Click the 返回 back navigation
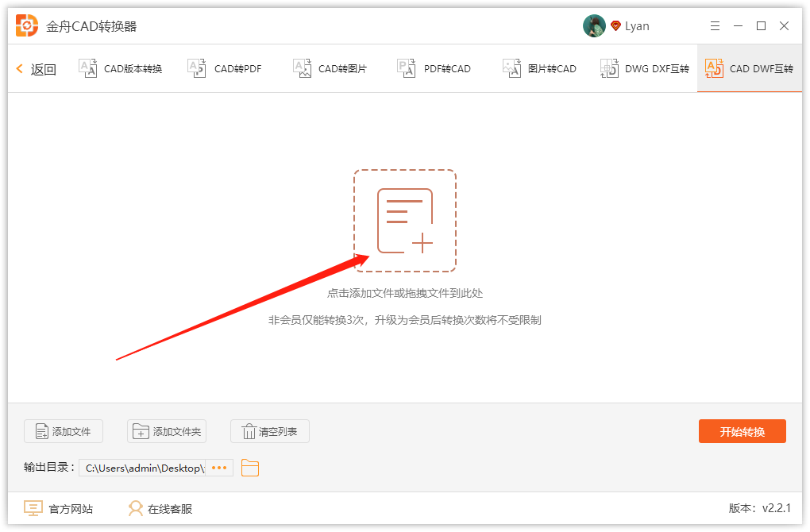The width and height of the screenshot is (810, 532). click(x=35, y=68)
